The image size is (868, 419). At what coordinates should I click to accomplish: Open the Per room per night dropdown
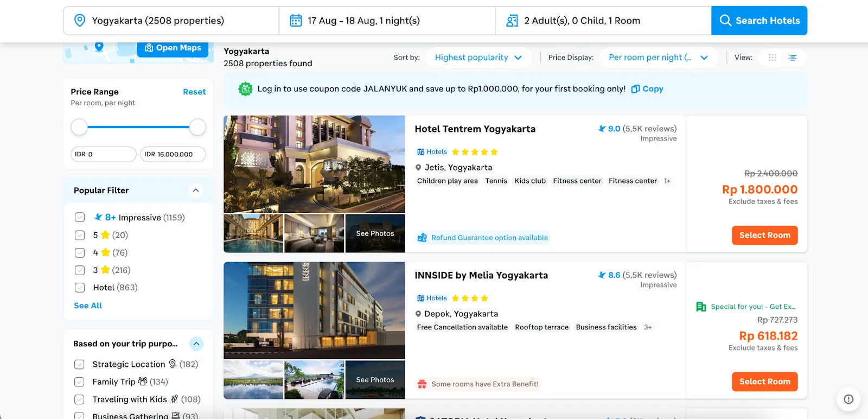[658, 58]
